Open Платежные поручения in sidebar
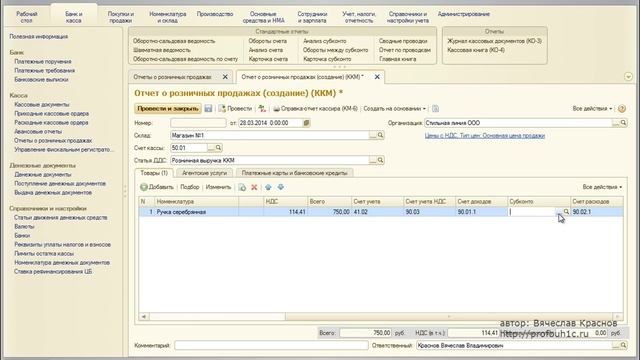This screenshot has height=360, width=640. [43, 61]
